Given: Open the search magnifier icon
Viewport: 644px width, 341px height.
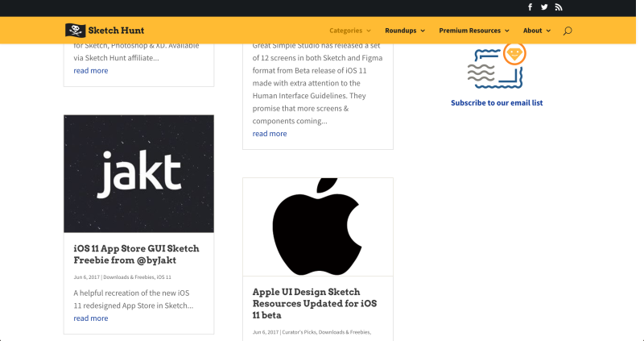Looking at the screenshot, I should [x=568, y=31].
